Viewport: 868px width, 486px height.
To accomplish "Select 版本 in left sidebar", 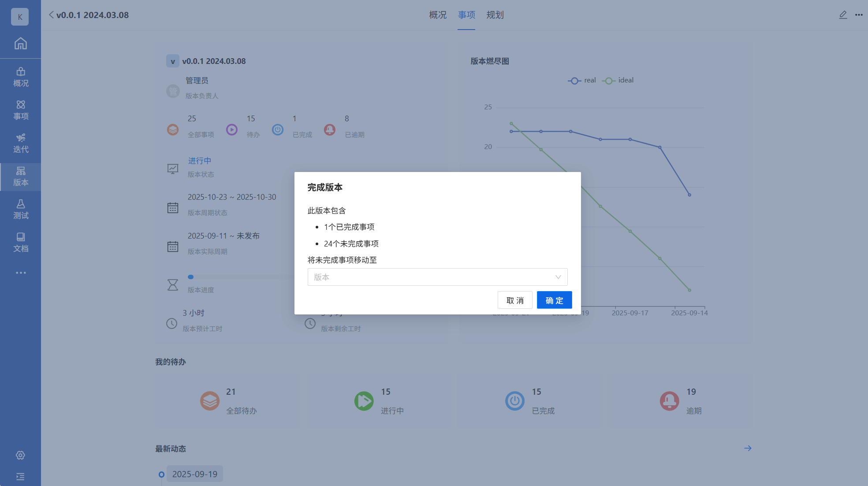I will (x=20, y=176).
